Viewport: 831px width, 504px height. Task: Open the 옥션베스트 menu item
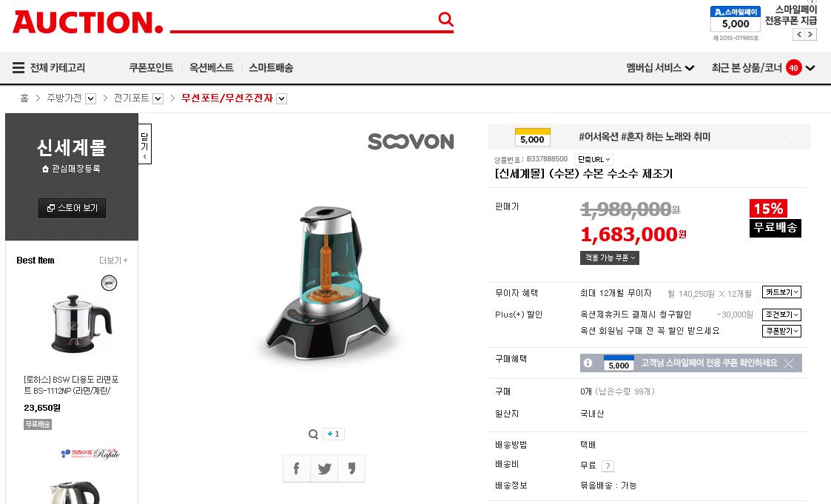pyautogui.click(x=212, y=68)
